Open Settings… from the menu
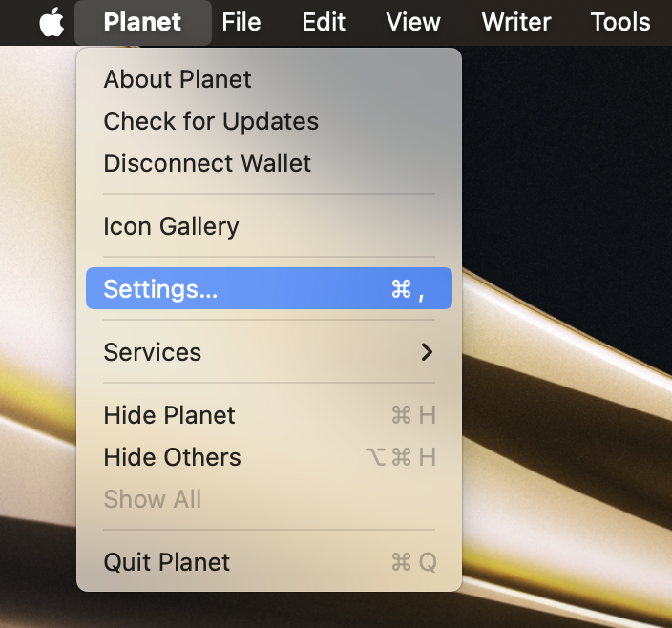The image size is (672, 628). [x=269, y=289]
